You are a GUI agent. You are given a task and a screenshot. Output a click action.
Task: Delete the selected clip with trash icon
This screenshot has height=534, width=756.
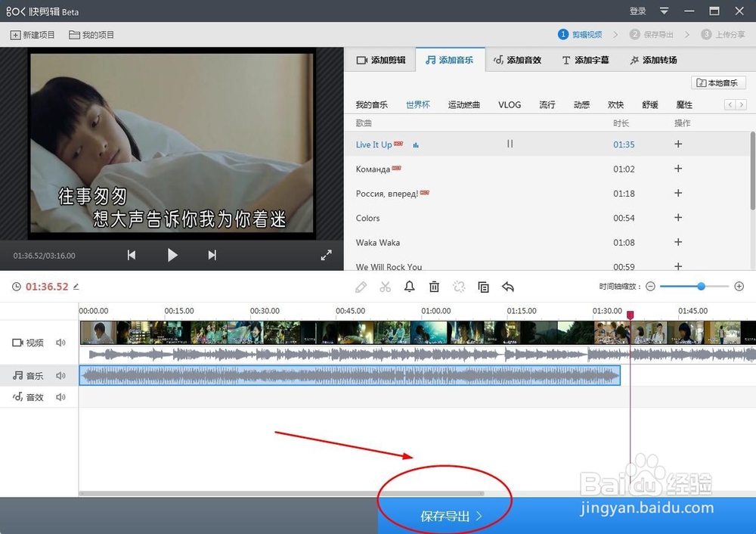(434, 287)
